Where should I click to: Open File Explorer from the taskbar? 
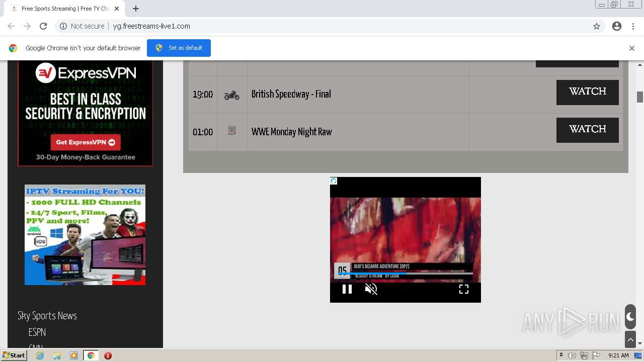57,355
